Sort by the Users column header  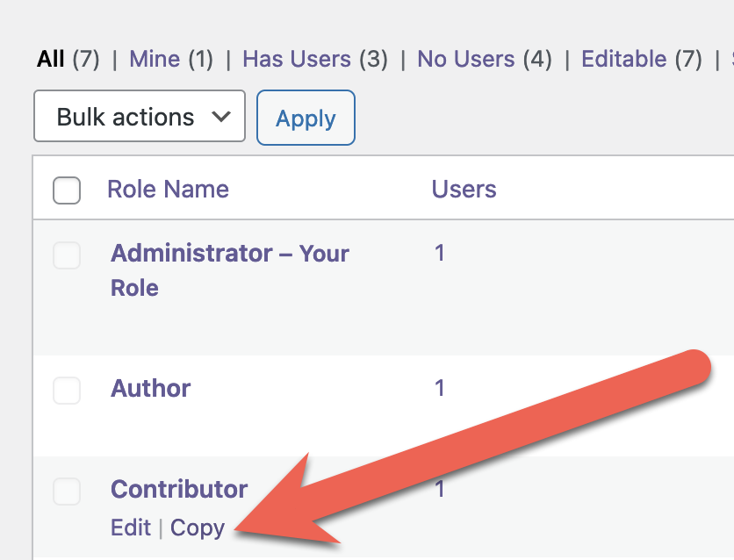click(464, 190)
